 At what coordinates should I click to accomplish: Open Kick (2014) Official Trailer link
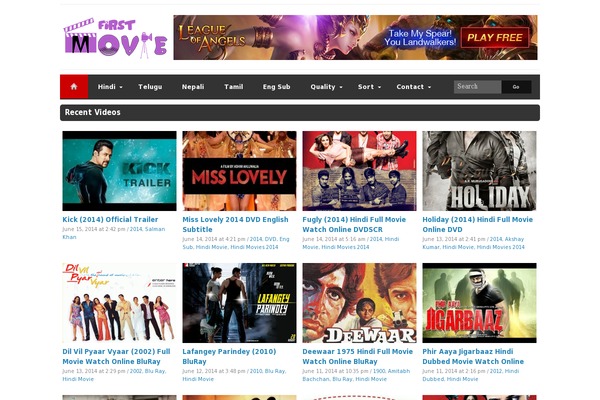(110, 219)
